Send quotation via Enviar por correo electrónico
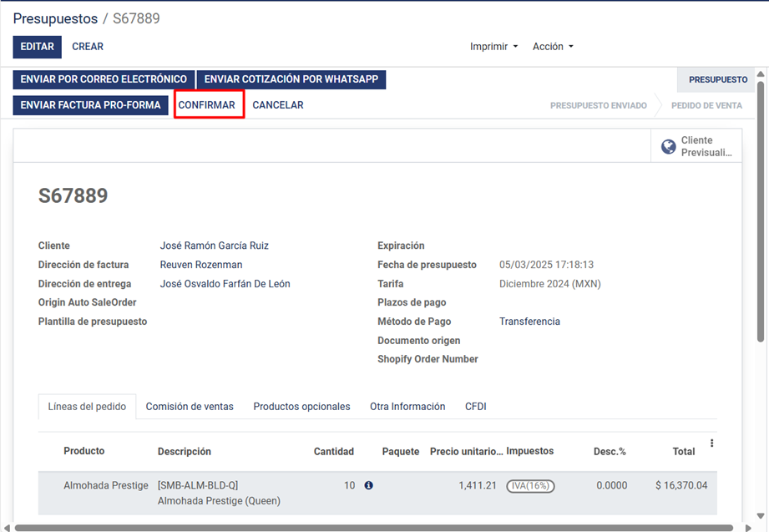The width and height of the screenshot is (769, 532). point(104,79)
